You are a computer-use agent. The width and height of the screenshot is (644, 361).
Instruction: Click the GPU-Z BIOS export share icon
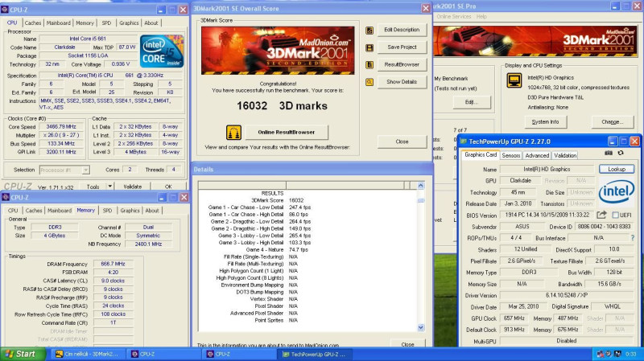[x=601, y=215]
